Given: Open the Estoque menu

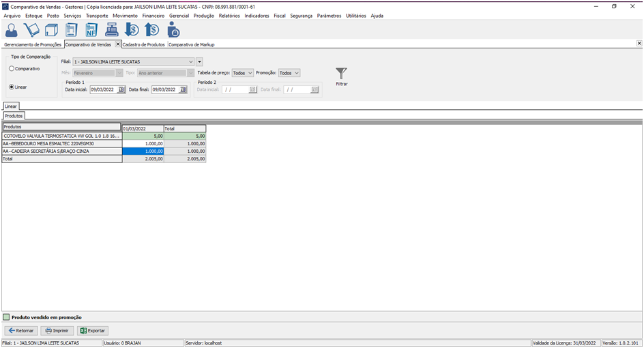Looking at the screenshot, I should click(33, 16).
